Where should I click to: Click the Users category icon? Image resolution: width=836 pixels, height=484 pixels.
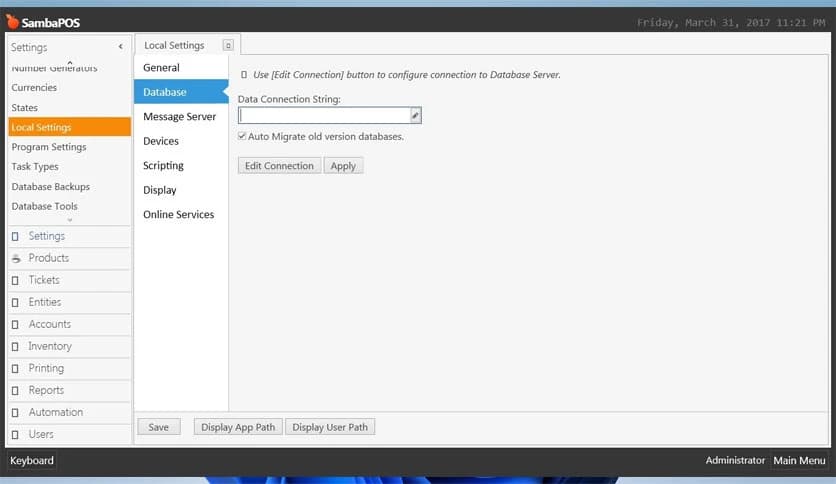[15, 434]
